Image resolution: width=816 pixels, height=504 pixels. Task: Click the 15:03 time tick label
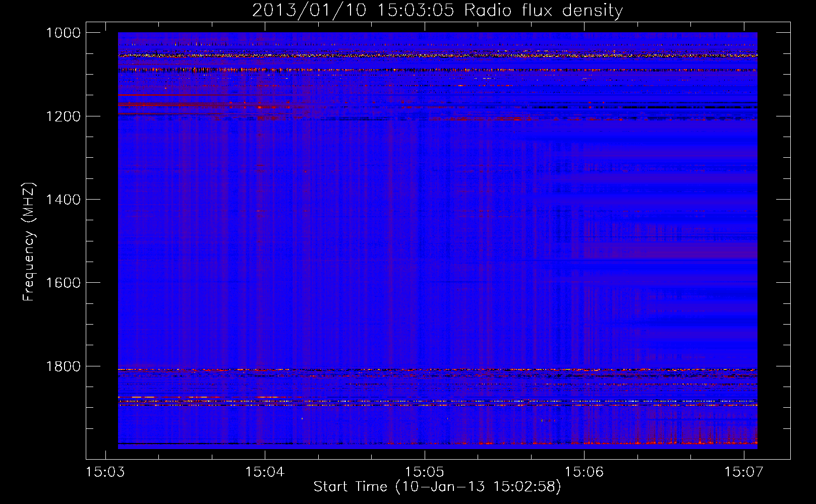[x=105, y=472]
